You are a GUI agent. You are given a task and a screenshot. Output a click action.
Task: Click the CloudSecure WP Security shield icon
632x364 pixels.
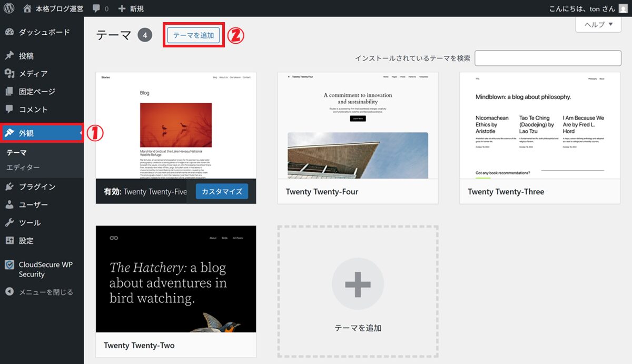coord(9,265)
